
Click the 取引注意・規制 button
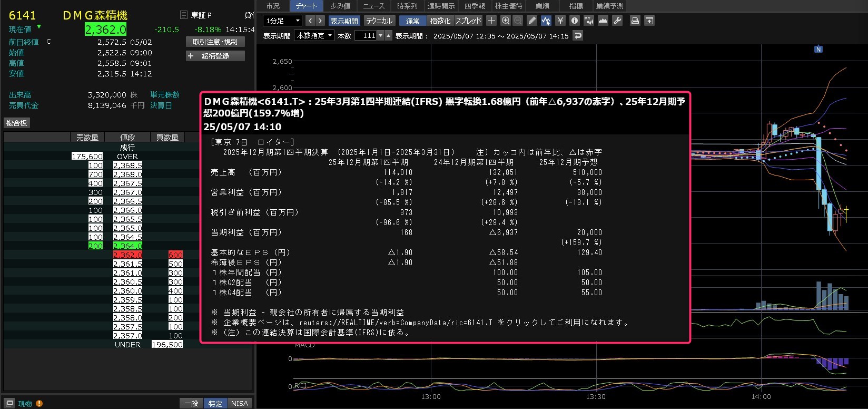tap(215, 42)
